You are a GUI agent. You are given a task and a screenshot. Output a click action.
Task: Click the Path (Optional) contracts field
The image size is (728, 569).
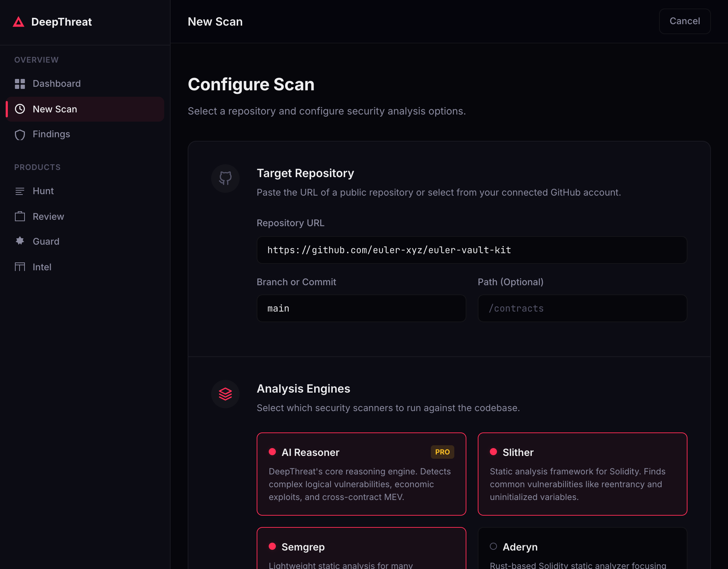coord(582,308)
